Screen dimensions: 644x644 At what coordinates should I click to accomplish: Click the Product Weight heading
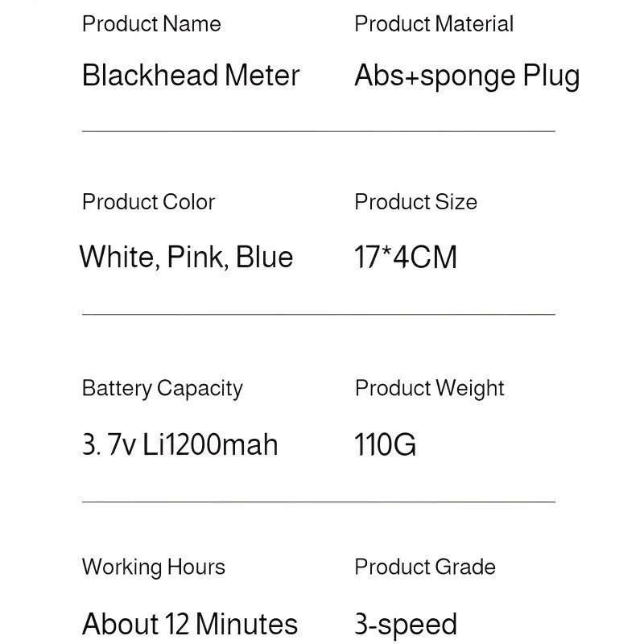click(429, 389)
